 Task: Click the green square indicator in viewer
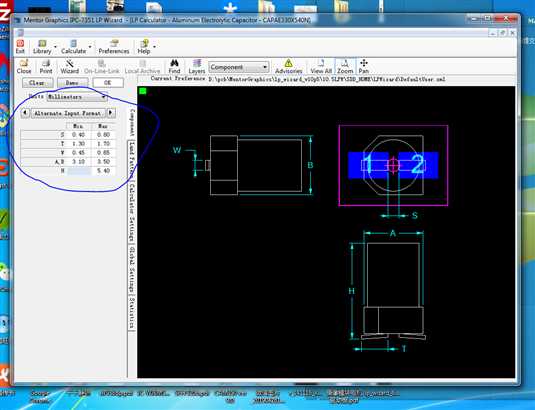pos(143,91)
